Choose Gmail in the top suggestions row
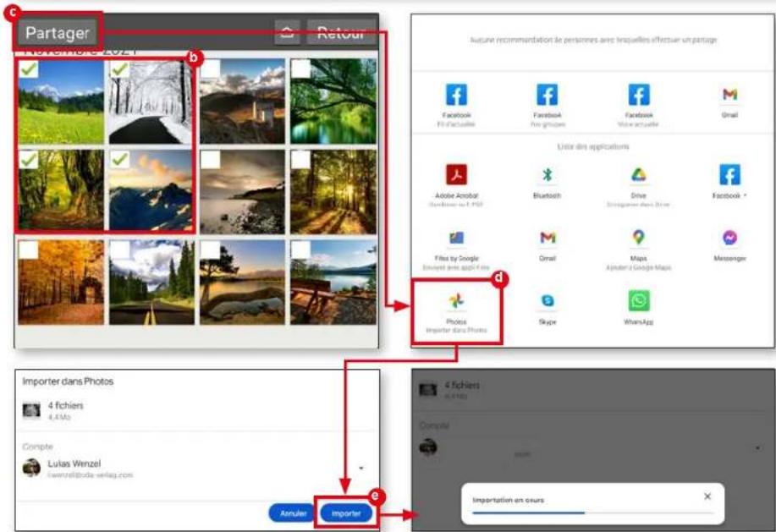776x532 pixels. click(x=730, y=101)
